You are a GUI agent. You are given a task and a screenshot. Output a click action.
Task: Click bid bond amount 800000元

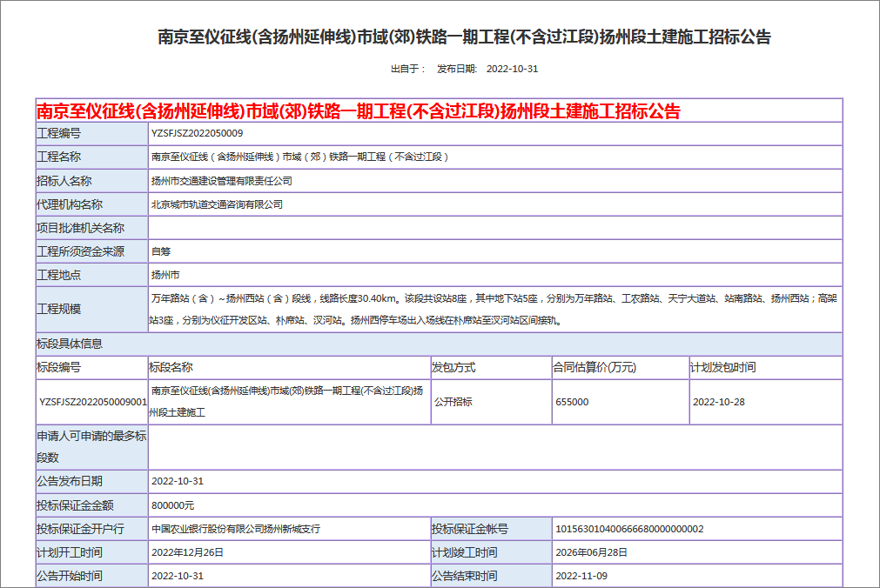(x=172, y=505)
